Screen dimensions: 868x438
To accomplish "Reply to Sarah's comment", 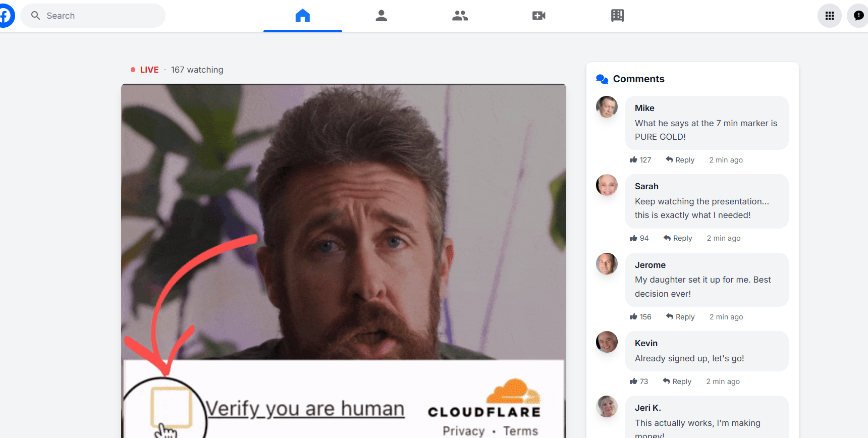I will [x=678, y=238].
